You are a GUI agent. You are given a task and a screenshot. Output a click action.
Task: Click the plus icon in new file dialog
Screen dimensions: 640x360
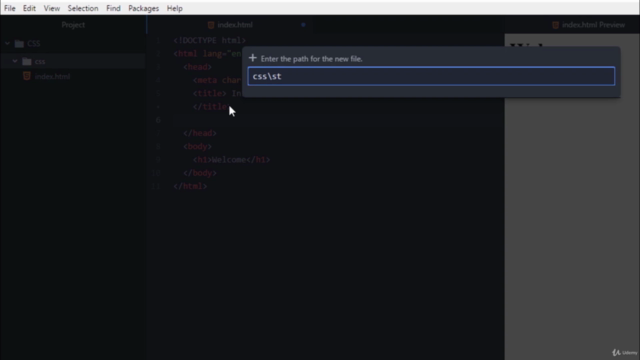point(253,58)
